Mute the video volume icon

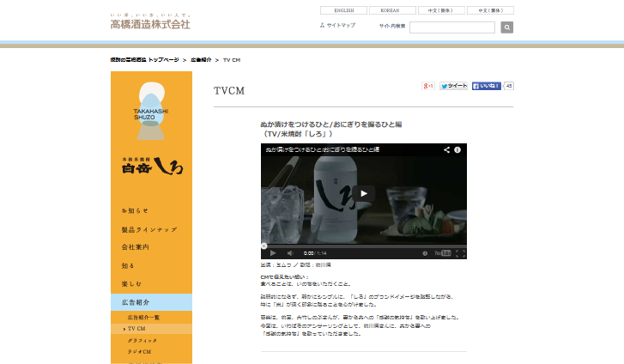tap(290, 253)
